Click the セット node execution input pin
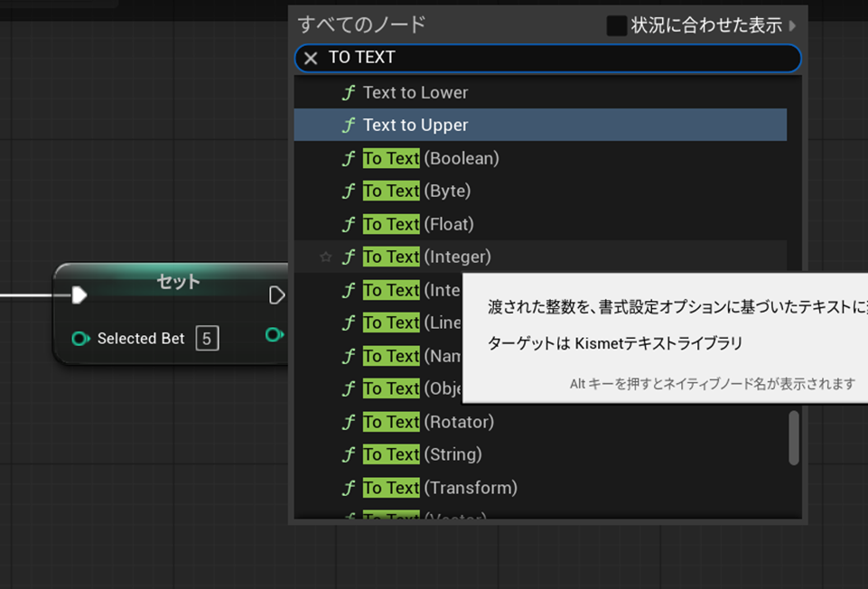The height and width of the screenshot is (589, 868). click(x=79, y=294)
